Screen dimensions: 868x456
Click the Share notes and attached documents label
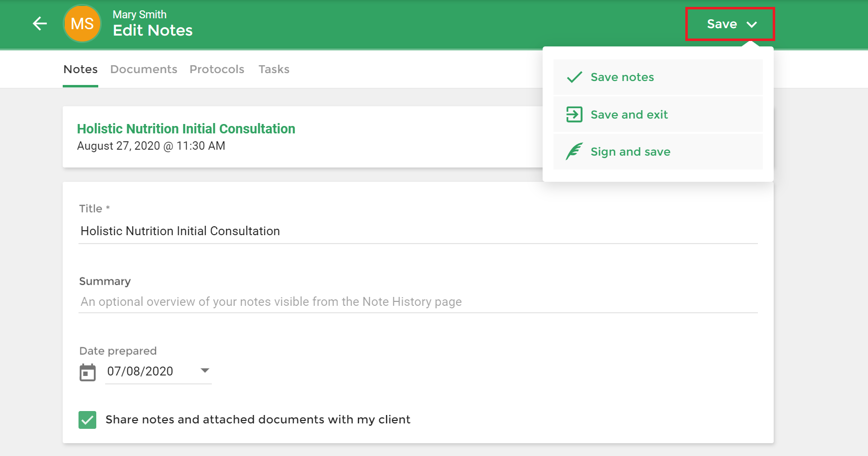coord(258,419)
